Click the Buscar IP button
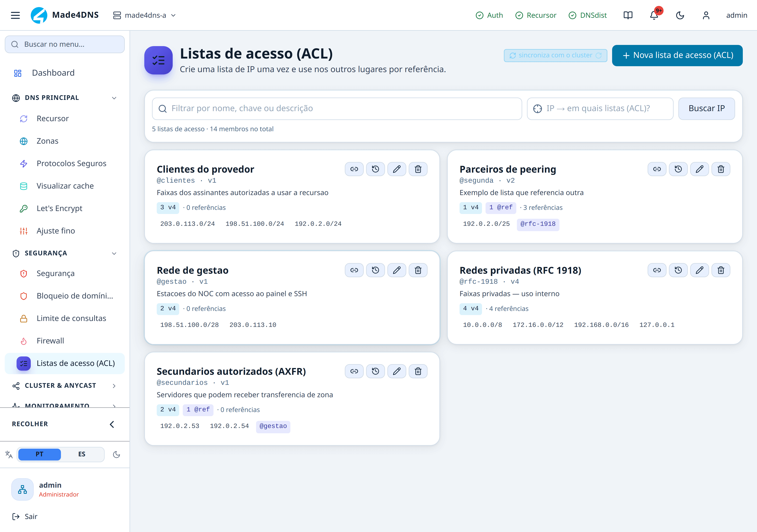This screenshot has width=757, height=532. click(706, 108)
